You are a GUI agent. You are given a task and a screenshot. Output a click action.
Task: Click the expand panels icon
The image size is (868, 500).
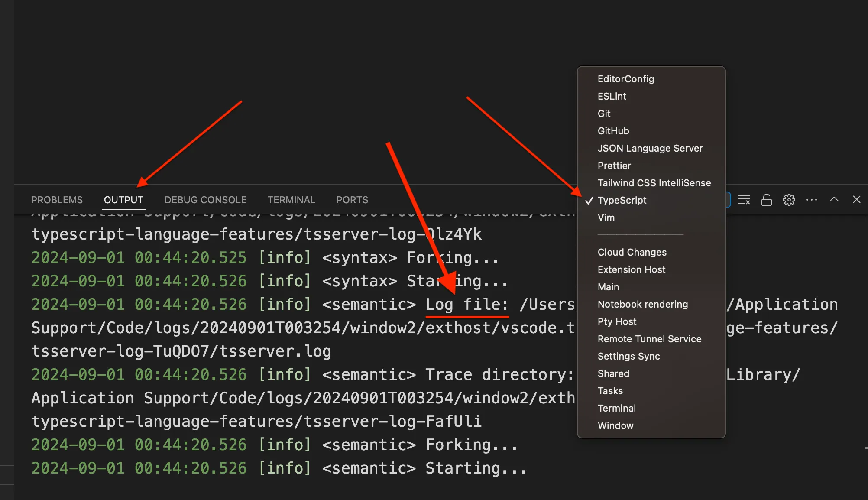pos(835,200)
